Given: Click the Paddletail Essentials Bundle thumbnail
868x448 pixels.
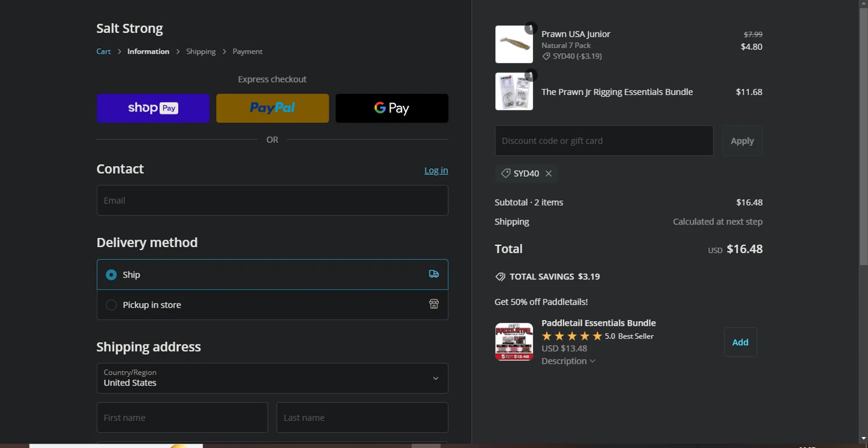Looking at the screenshot, I should [x=514, y=341].
